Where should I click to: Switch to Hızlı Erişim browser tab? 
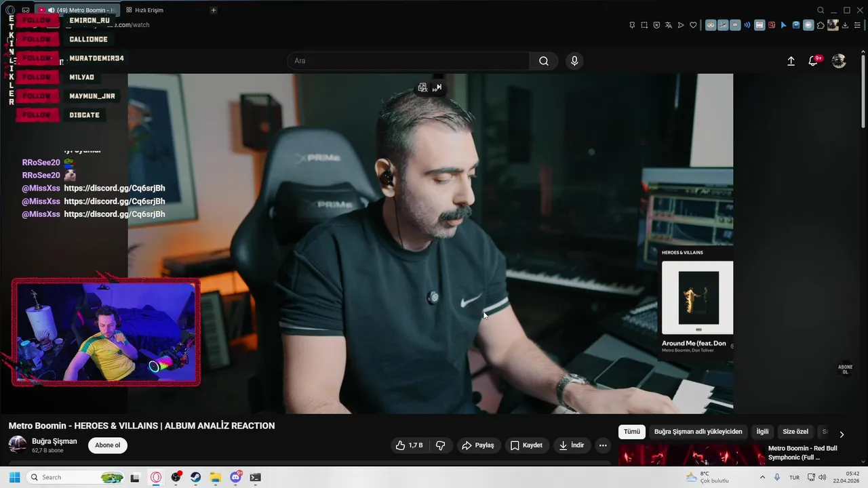[144, 10]
